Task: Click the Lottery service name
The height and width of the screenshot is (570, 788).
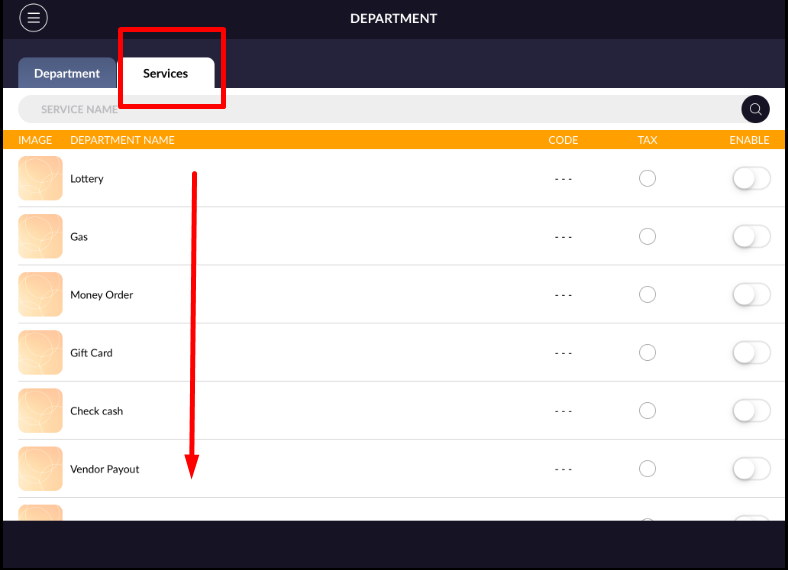Action: pyautogui.click(x=87, y=179)
